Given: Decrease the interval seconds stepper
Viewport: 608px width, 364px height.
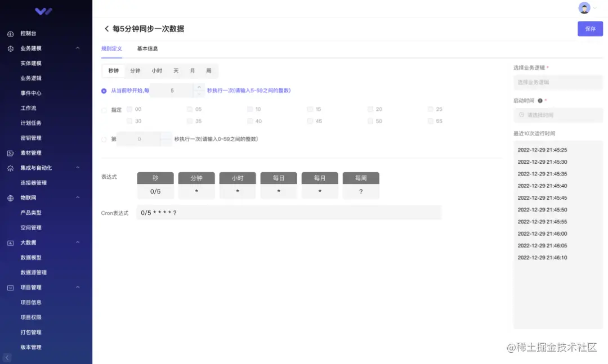Looking at the screenshot, I should coord(199,94).
